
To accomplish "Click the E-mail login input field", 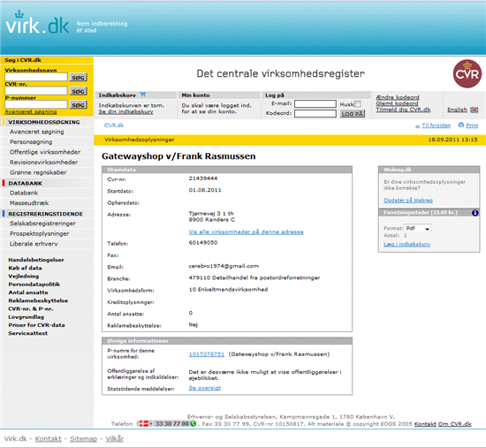I will click(x=315, y=104).
